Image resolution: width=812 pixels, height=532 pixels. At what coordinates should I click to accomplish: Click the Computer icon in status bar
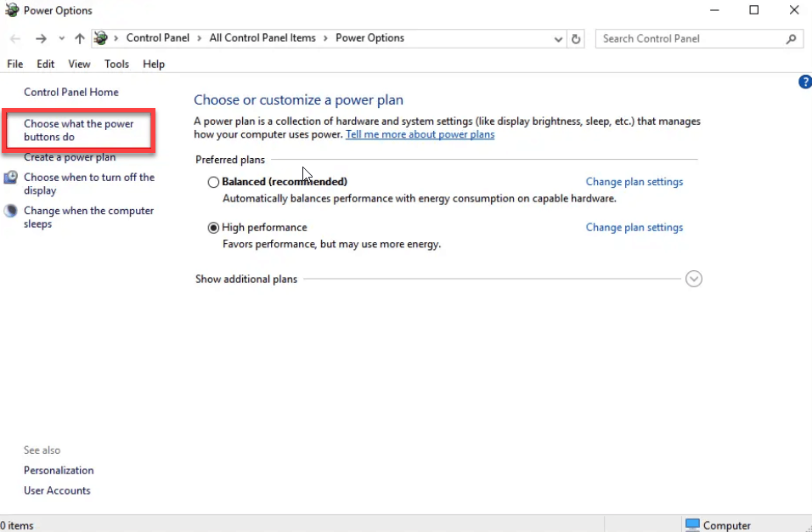pyautogui.click(x=692, y=524)
